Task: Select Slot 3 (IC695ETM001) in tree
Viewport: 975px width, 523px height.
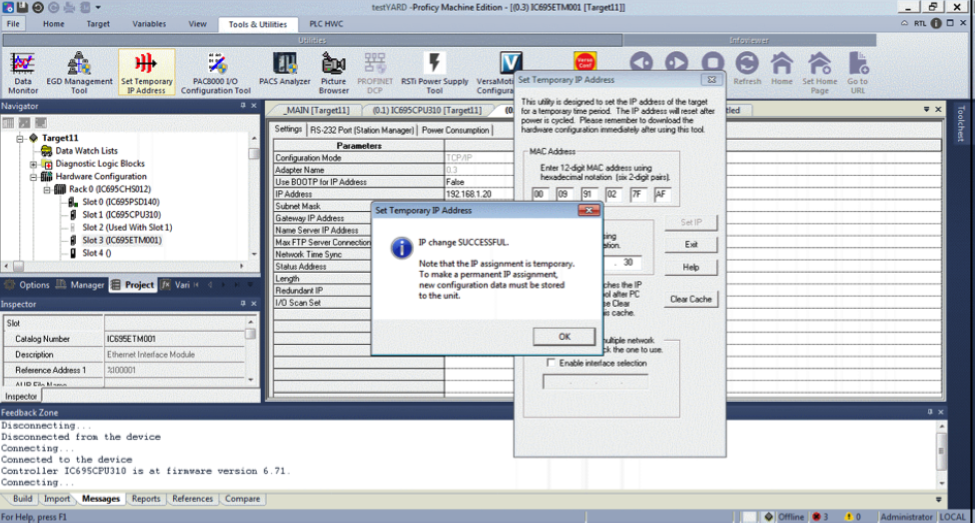Action: [x=122, y=240]
